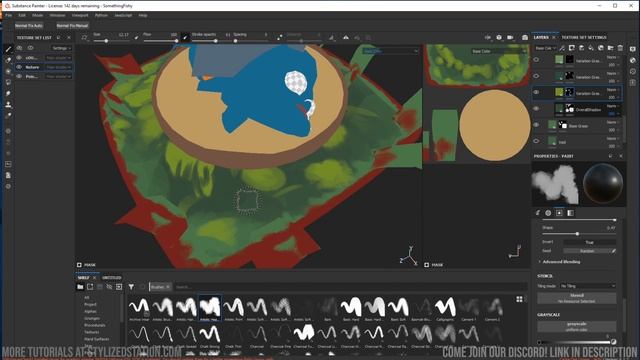Open the Edit menu

click(22, 15)
